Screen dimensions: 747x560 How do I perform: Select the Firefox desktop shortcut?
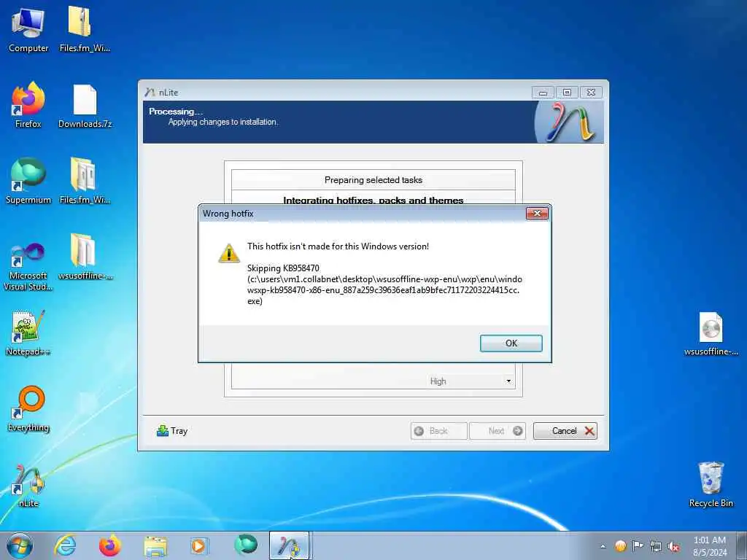[x=28, y=105]
